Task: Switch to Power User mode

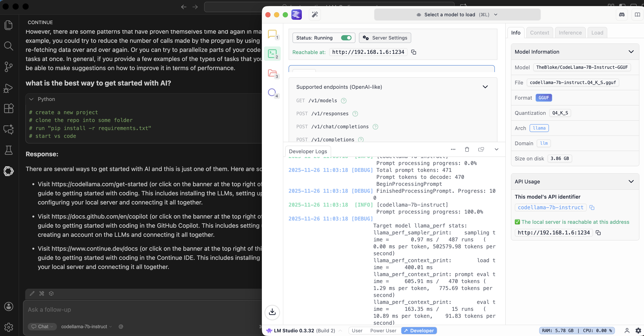Action: pyautogui.click(x=383, y=331)
